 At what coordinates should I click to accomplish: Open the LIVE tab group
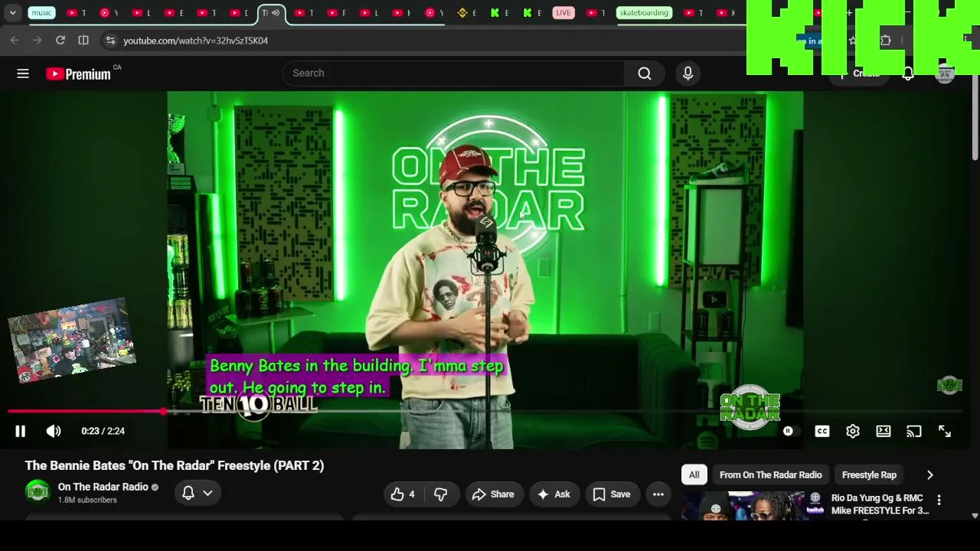(x=563, y=13)
